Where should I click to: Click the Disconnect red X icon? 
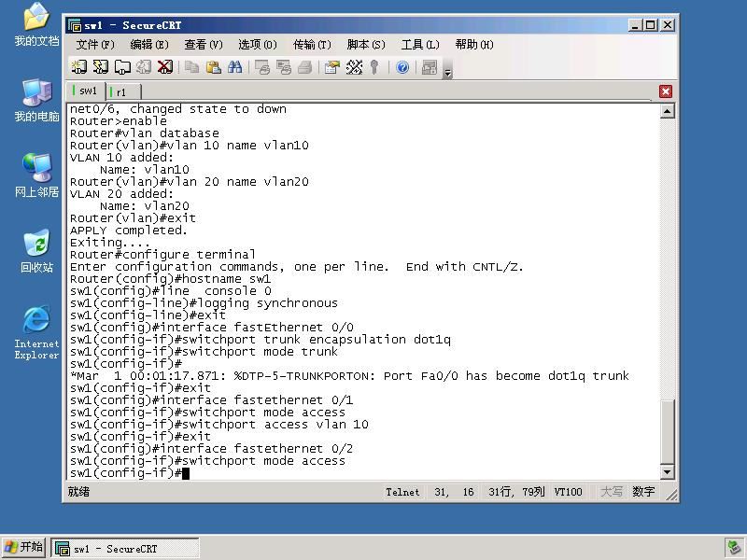165,67
